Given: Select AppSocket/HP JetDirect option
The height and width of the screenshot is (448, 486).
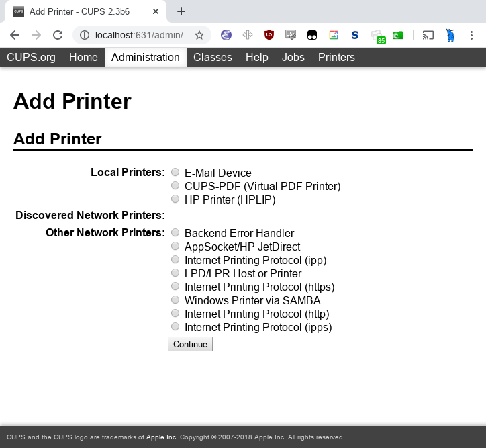Looking at the screenshot, I should [x=175, y=246].
